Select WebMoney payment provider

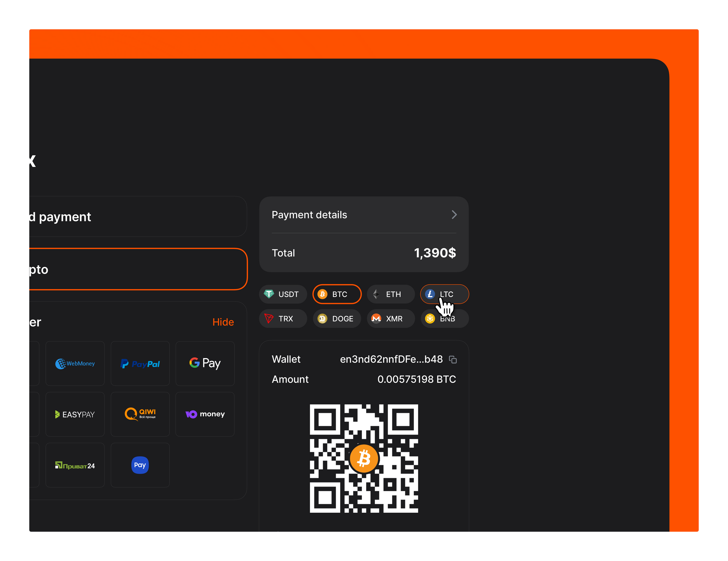[75, 363]
